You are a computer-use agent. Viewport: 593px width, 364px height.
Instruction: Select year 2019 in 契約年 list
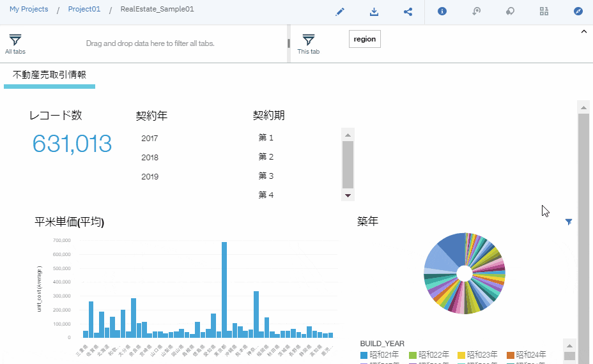(x=150, y=176)
